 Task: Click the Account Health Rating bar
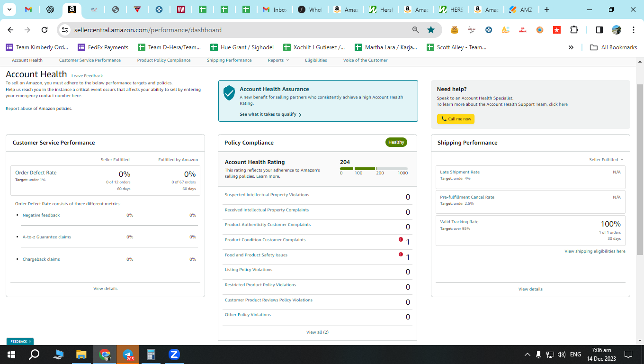pyautogui.click(x=374, y=169)
